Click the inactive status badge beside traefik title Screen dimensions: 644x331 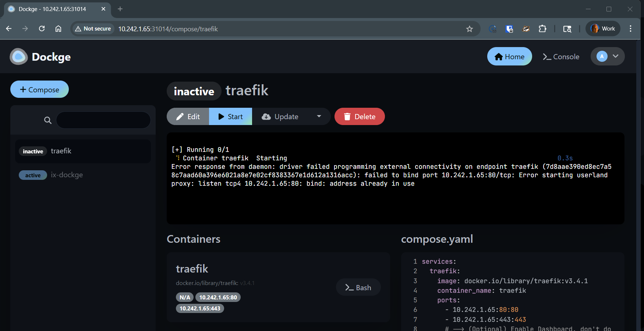pos(194,91)
